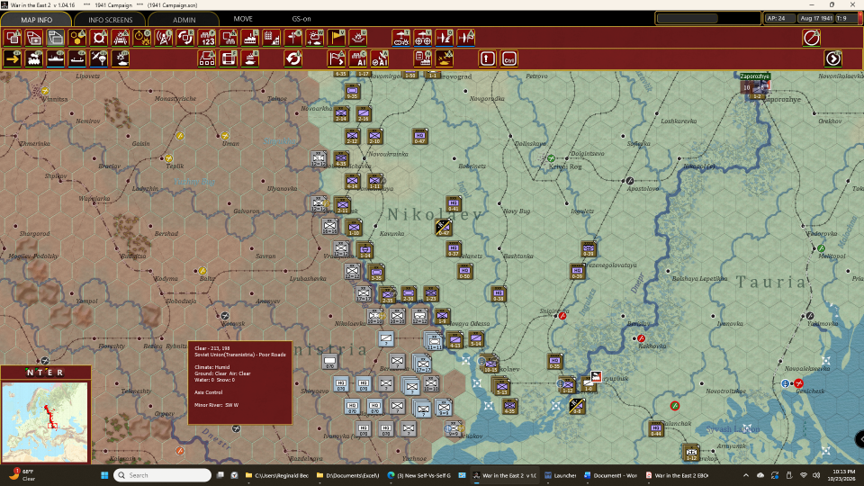Toggle the unit values 123 icon
The image size is (864, 486).
[x=207, y=38]
